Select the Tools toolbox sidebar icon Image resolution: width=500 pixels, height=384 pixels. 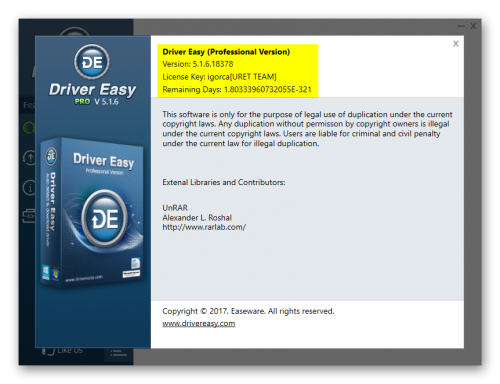(29, 216)
